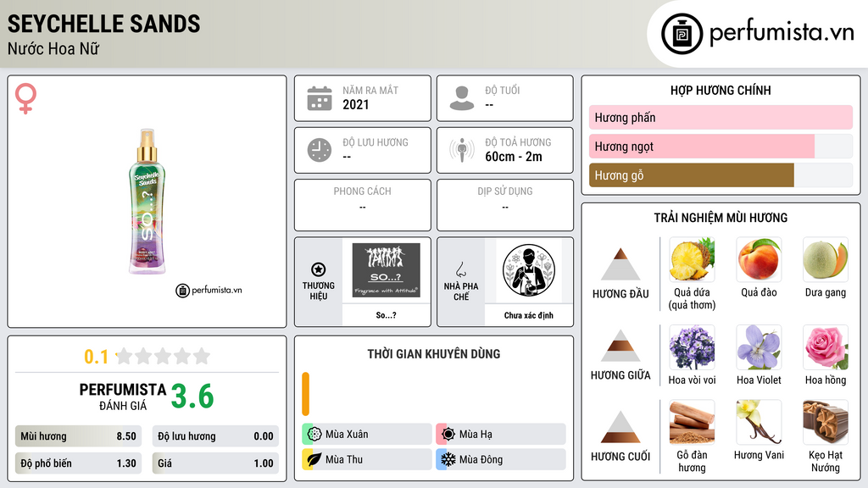Click the vanilla Hương Vani note icon
The height and width of the screenshot is (488, 868).
pos(759,423)
